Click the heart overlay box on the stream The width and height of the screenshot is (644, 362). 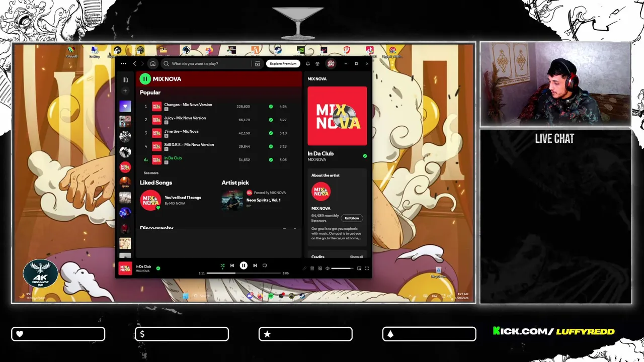(58, 334)
